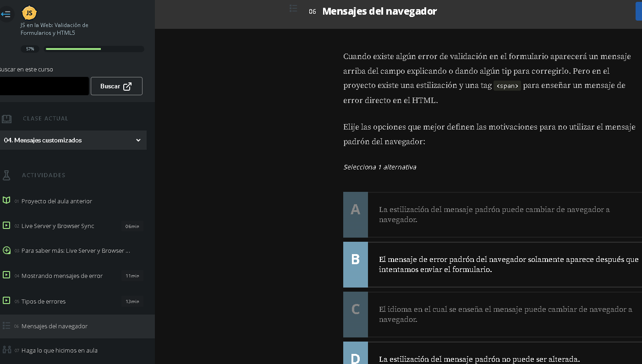This screenshot has width=642, height=364.
Task: Click video icon for Tipos de errores
Action: (x=6, y=301)
